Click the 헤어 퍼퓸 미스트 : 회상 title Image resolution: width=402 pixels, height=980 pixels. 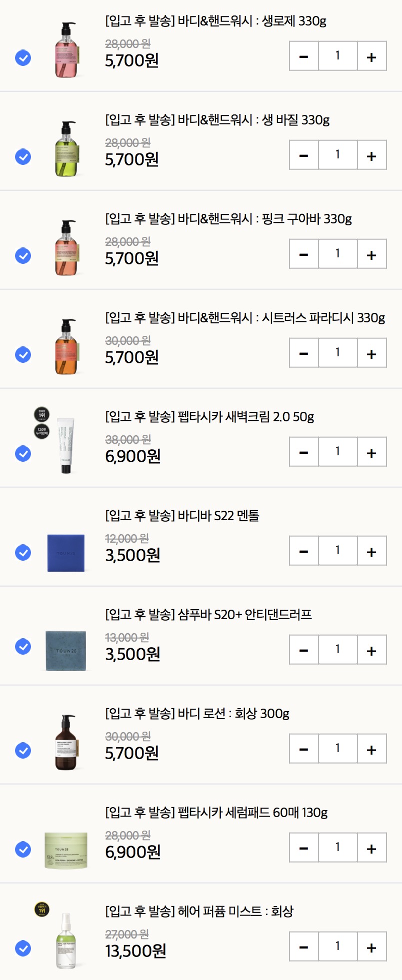pos(199,912)
